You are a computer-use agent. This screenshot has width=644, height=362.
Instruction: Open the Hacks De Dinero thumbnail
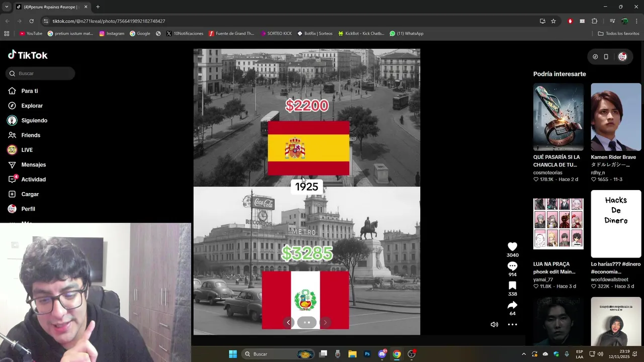click(616, 224)
